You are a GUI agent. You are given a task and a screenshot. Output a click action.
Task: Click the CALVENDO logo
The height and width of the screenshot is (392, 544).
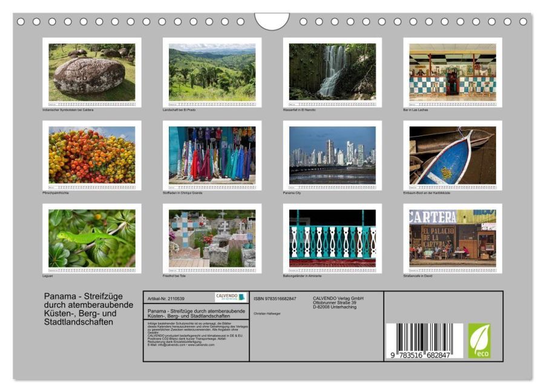tap(231, 297)
